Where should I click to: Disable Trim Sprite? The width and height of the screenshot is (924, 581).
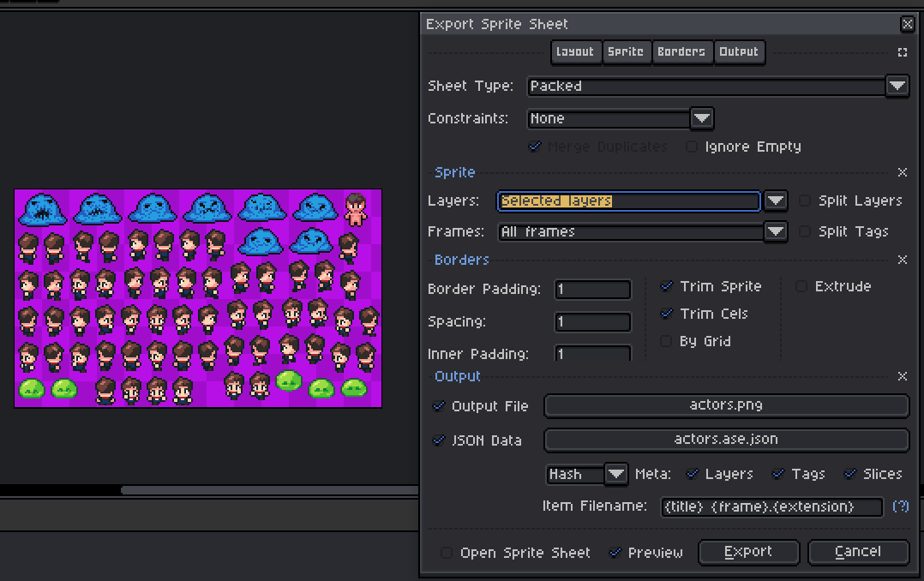666,286
